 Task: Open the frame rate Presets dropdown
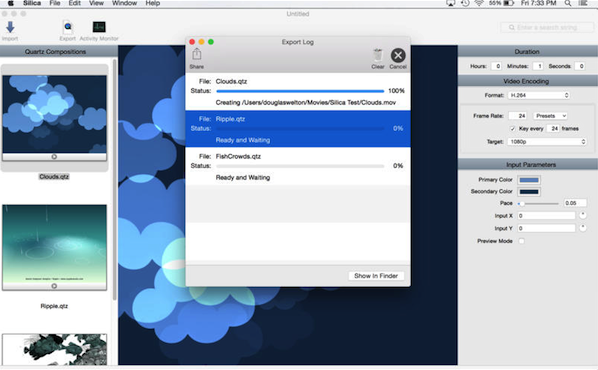[550, 116]
